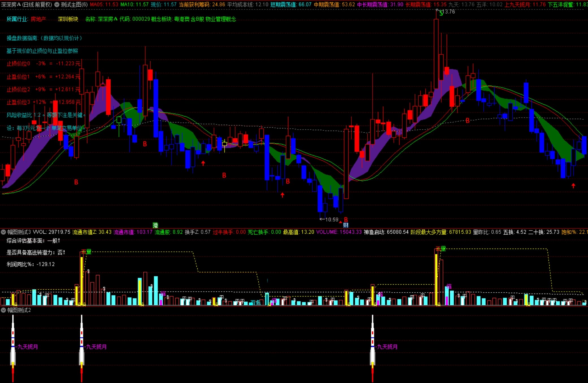
Task: Click the green S sell marker at 13.76
Action: click(441, 13)
